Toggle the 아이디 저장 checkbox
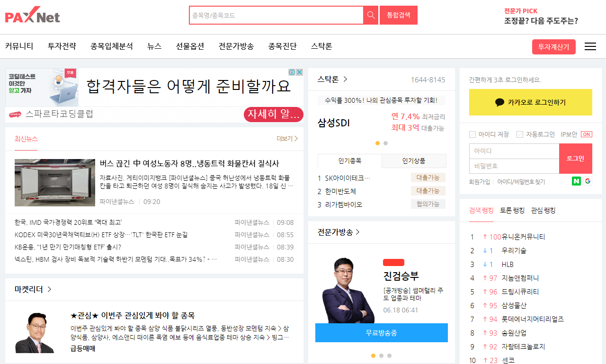The height and width of the screenshot is (364, 606). (x=472, y=134)
